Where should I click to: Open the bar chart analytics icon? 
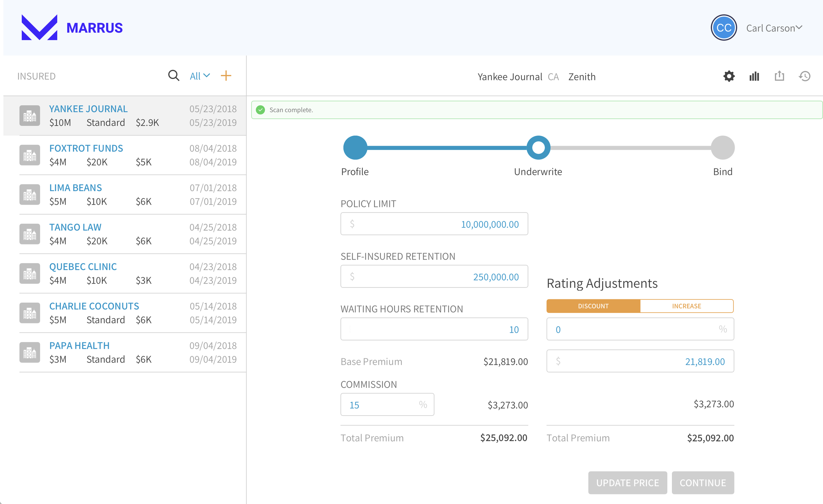[754, 76]
